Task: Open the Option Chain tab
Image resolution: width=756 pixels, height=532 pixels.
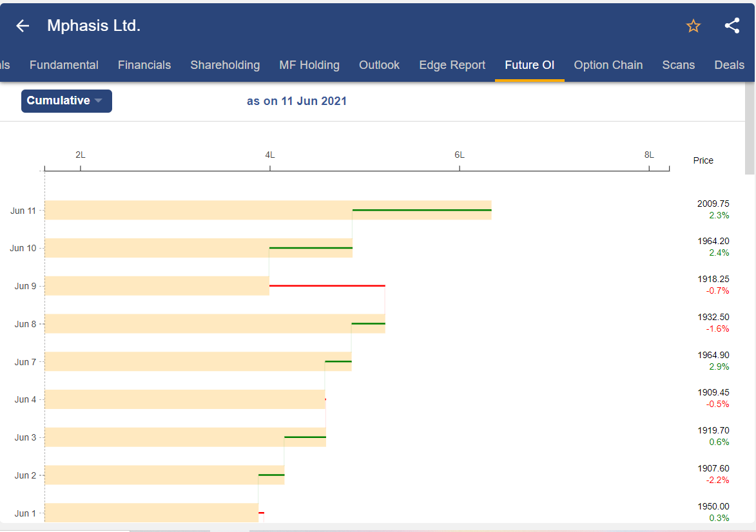Action: click(608, 65)
